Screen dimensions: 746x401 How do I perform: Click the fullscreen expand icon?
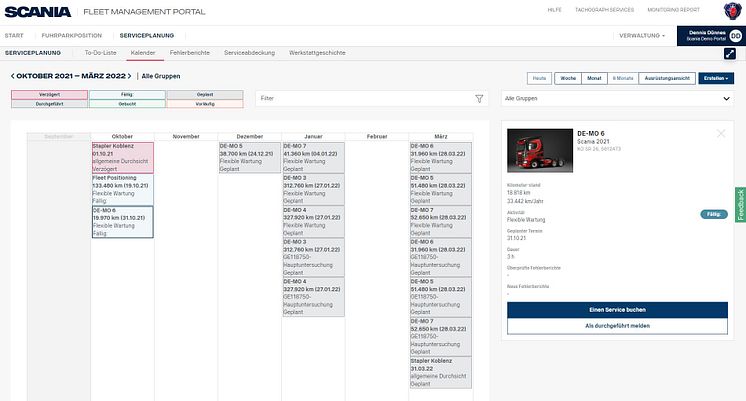(x=730, y=54)
